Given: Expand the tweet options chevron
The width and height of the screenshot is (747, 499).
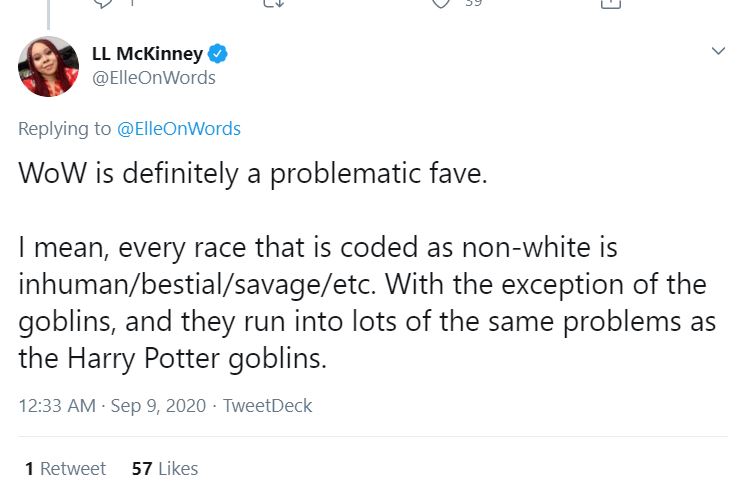Looking at the screenshot, I should pos(717,51).
